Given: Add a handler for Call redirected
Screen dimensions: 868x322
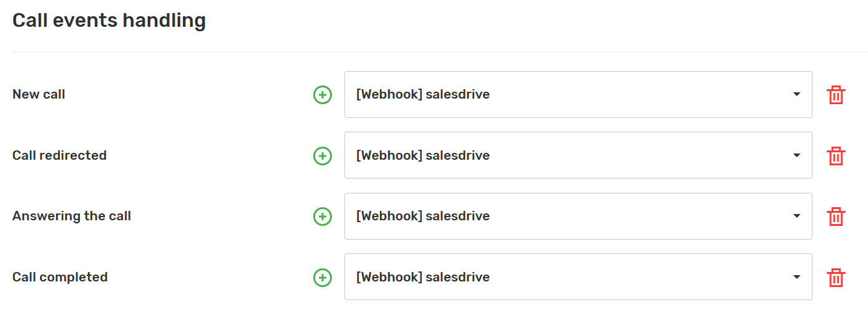Looking at the screenshot, I should click(x=322, y=155).
